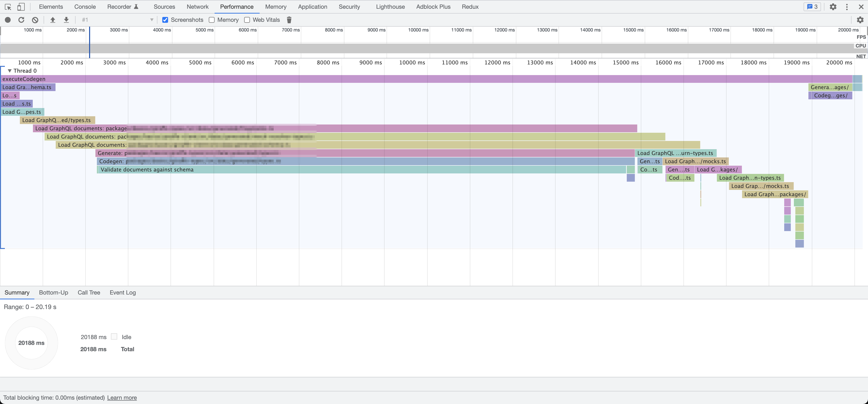
Task: Click the load profile upload icon
Action: [53, 20]
